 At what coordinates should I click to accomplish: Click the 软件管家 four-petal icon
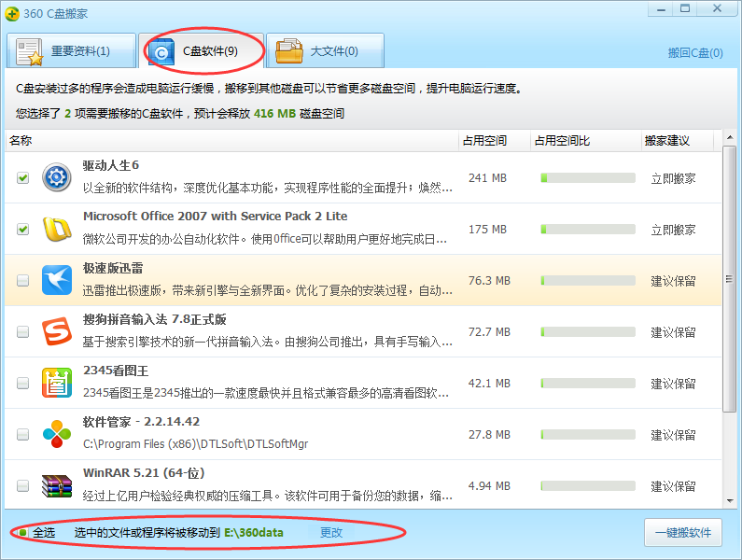[57, 434]
